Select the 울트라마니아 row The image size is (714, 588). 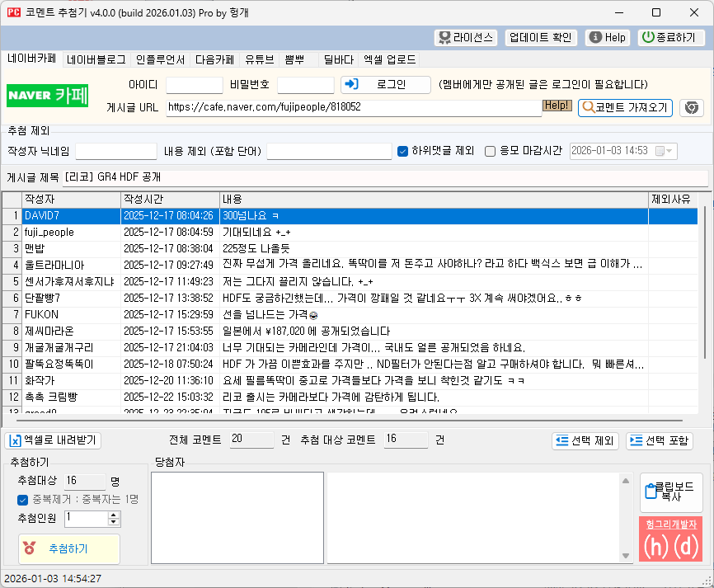(350, 265)
